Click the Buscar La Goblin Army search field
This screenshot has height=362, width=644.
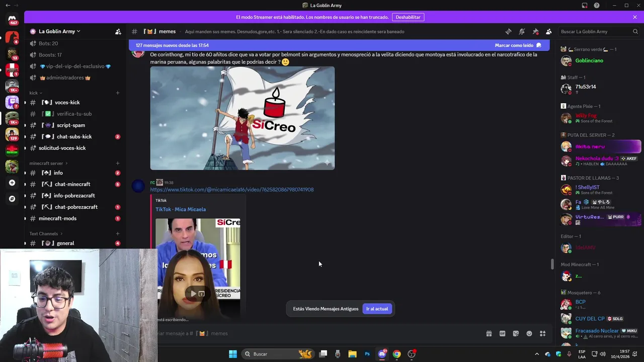599,31
